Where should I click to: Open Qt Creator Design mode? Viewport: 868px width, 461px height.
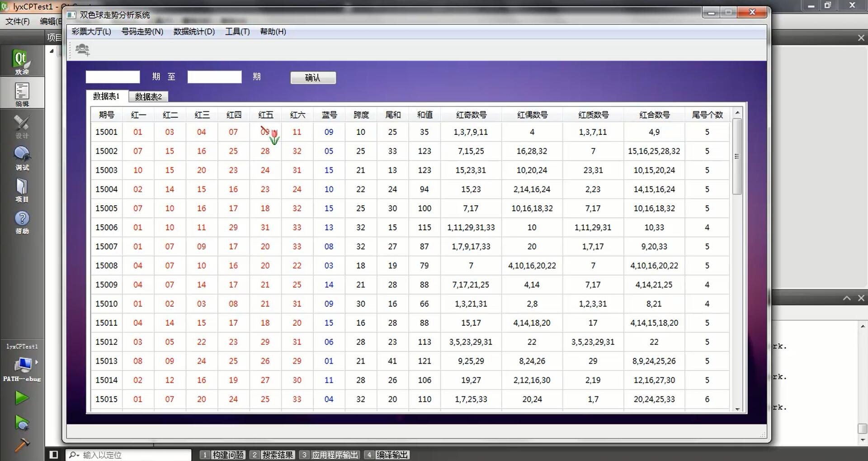pos(22,126)
